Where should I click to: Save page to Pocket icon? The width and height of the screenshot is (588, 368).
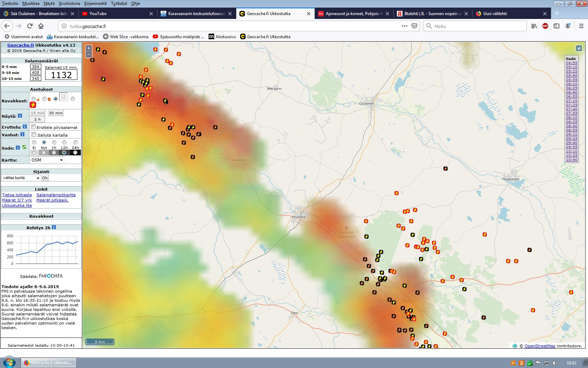pyautogui.click(x=414, y=26)
